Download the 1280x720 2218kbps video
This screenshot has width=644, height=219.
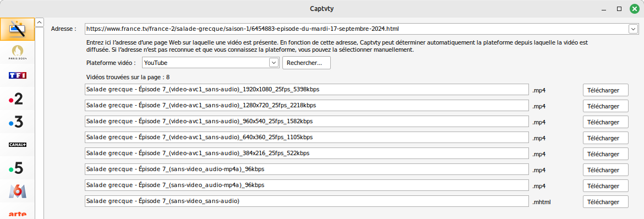(605, 106)
